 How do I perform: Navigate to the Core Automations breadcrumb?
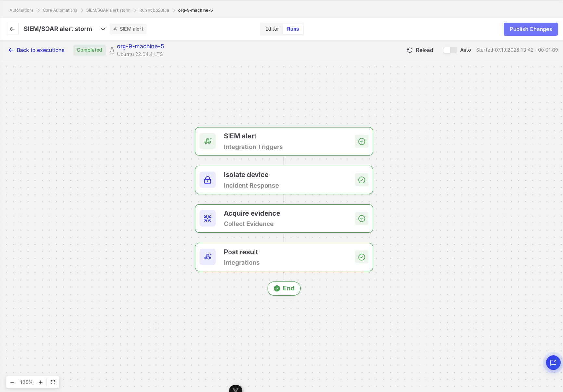pos(60,10)
